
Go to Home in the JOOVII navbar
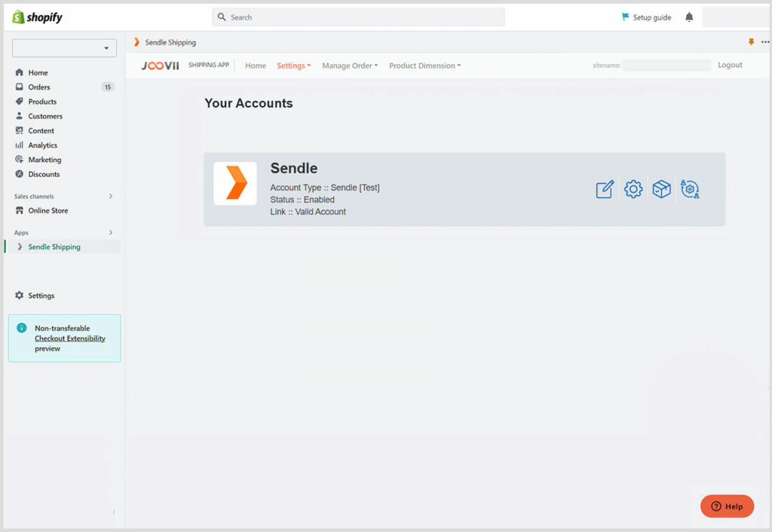(256, 66)
